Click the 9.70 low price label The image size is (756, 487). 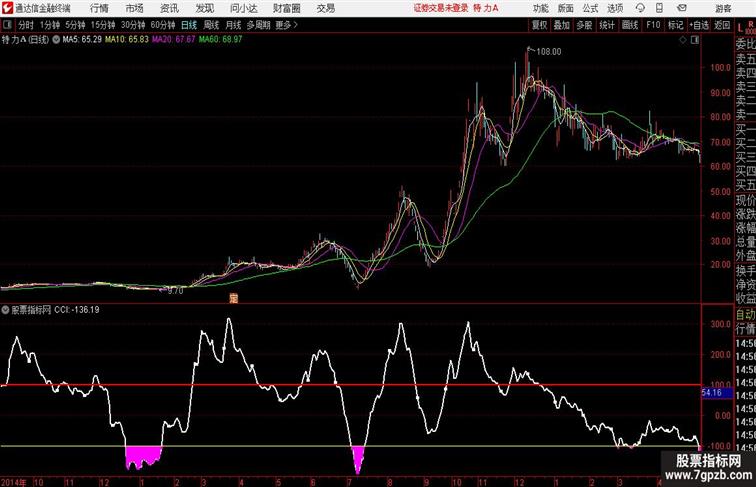click(x=176, y=291)
